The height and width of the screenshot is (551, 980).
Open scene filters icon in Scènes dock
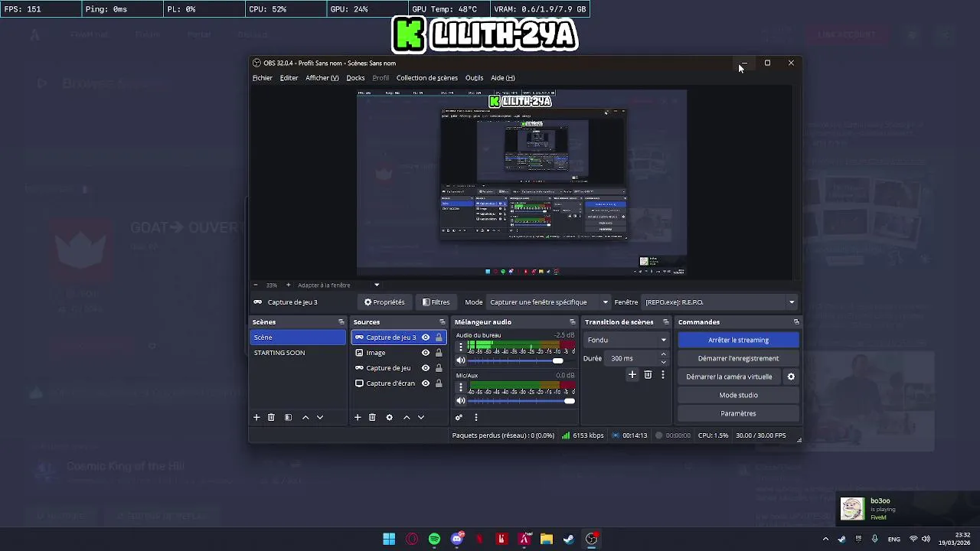pyautogui.click(x=288, y=417)
